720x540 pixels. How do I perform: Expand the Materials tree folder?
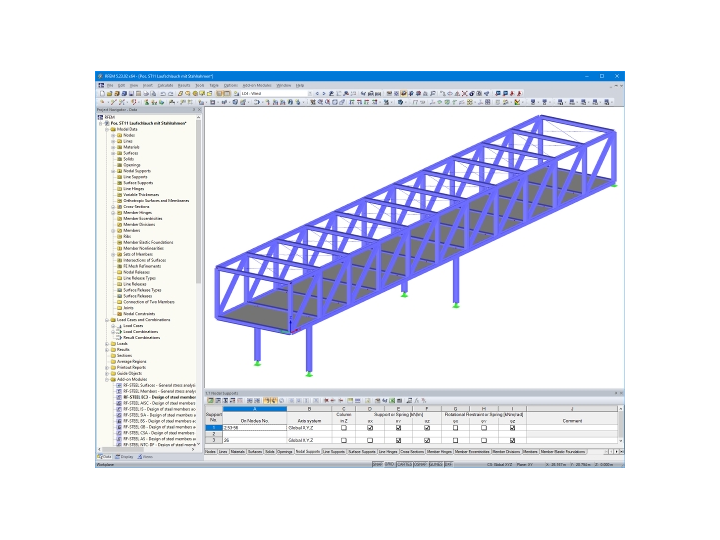[113, 147]
